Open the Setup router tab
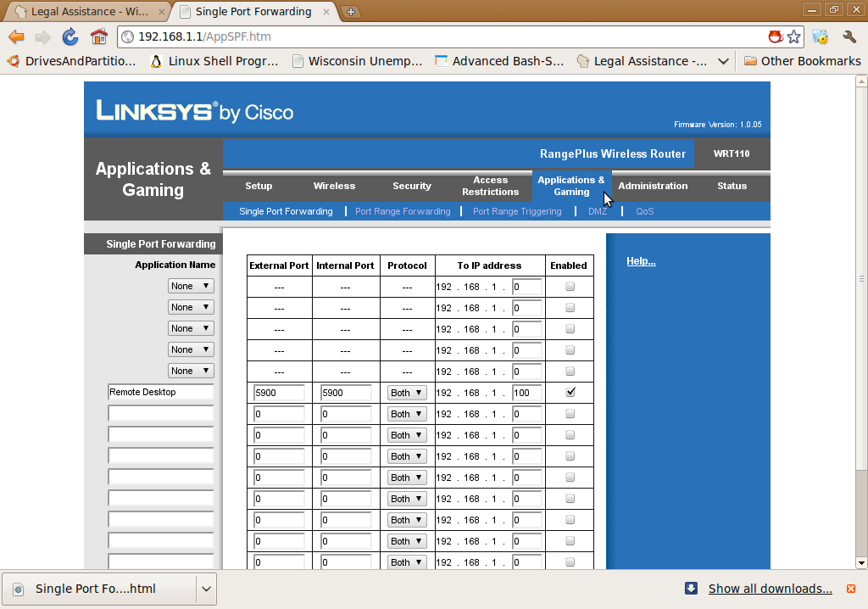868x609 pixels. click(259, 186)
